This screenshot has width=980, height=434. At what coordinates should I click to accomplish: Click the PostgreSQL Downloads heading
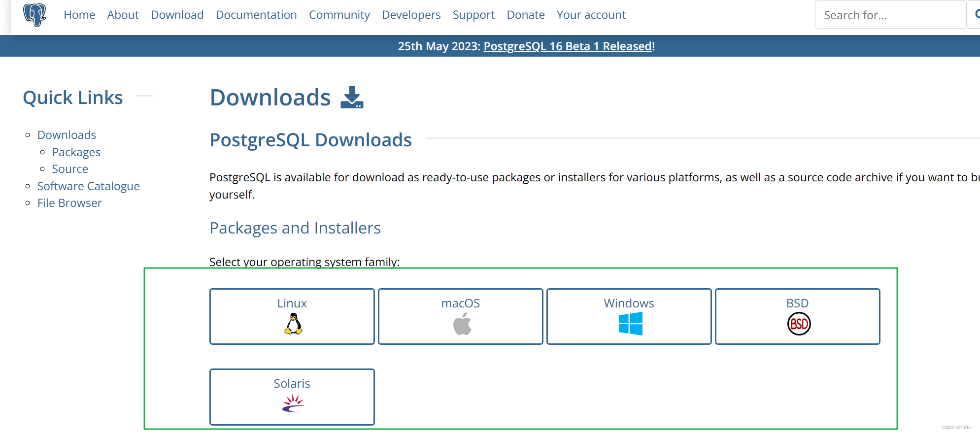[x=311, y=140]
